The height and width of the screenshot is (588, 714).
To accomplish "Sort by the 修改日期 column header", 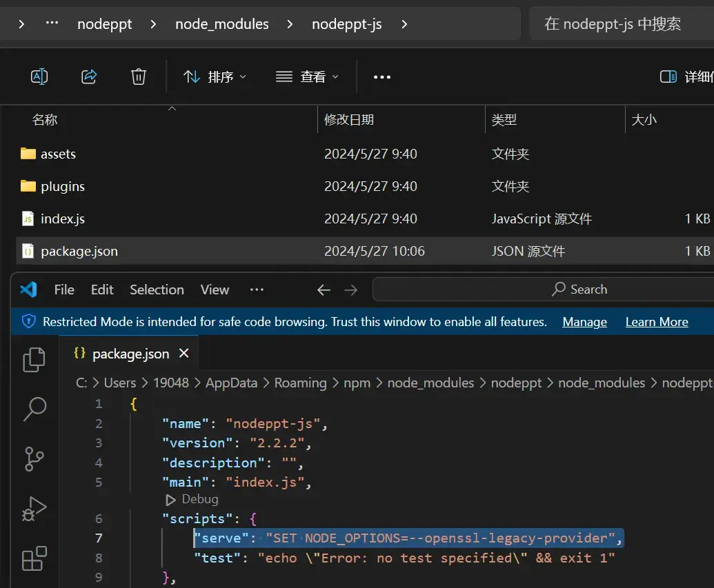I will point(349,120).
